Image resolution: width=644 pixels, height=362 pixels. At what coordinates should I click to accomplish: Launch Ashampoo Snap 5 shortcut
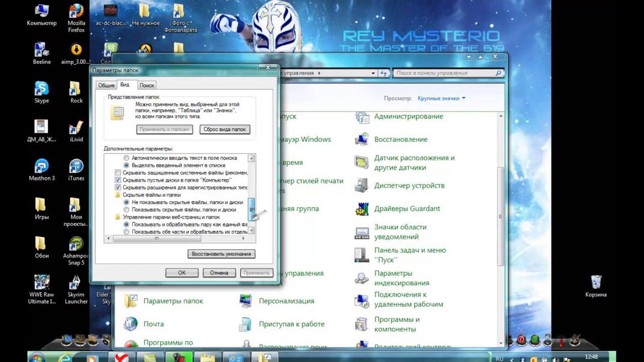76,250
